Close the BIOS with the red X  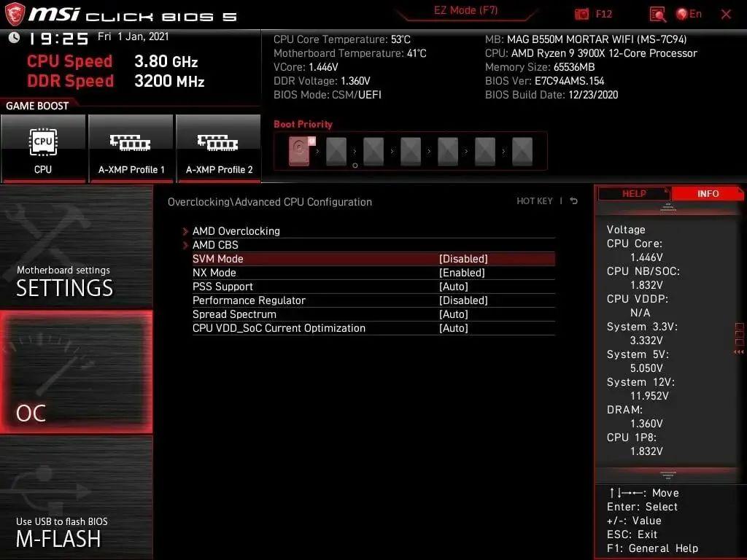(x=726, y=15)
